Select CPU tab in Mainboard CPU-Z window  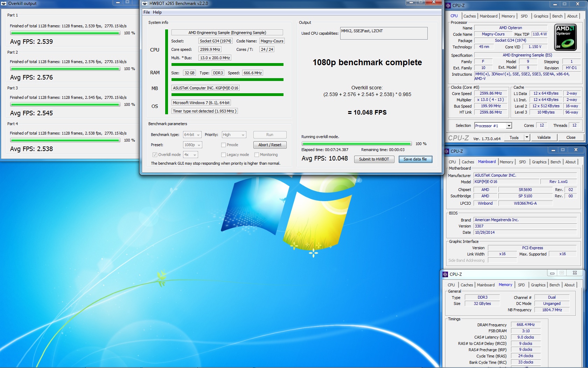click(x=452, y=162)
